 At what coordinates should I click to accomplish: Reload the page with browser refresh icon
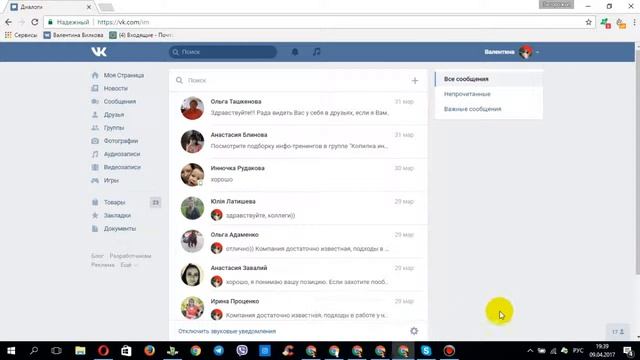(x=35, y=22)
